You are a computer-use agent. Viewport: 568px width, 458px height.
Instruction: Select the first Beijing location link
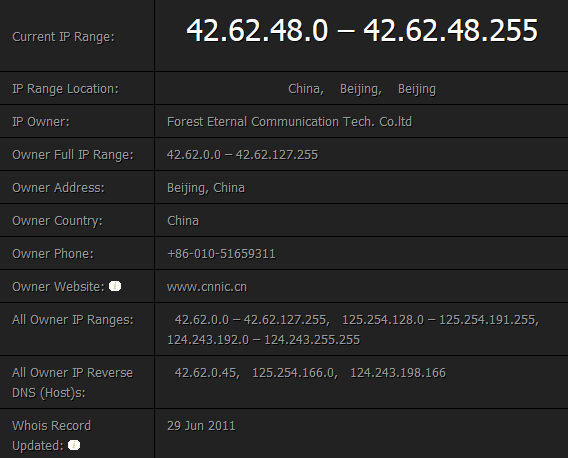(361, 89)
